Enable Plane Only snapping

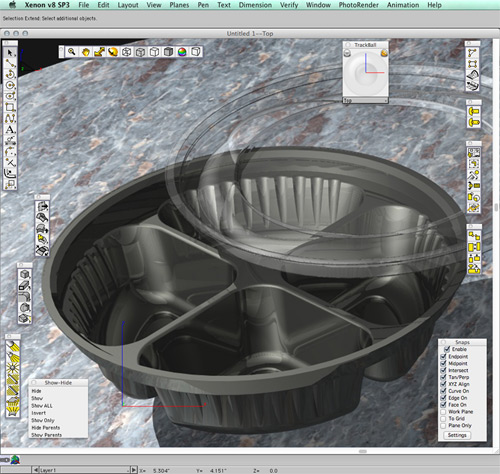[x=443, y=426]
